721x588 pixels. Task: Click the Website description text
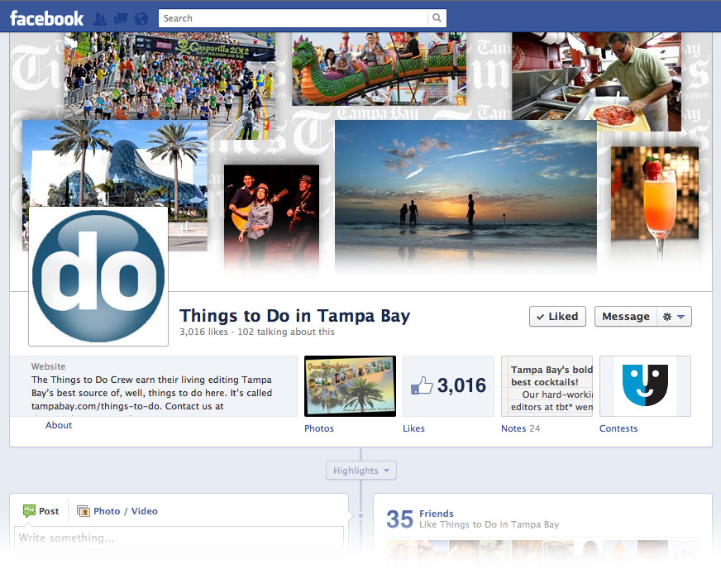tap(152, 393)
